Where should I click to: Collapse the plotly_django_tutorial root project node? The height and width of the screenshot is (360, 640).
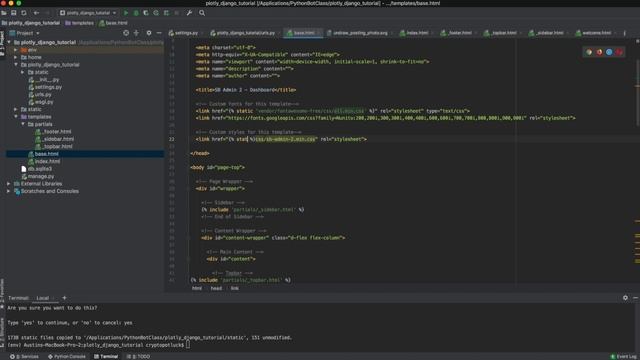coord(9,42)
